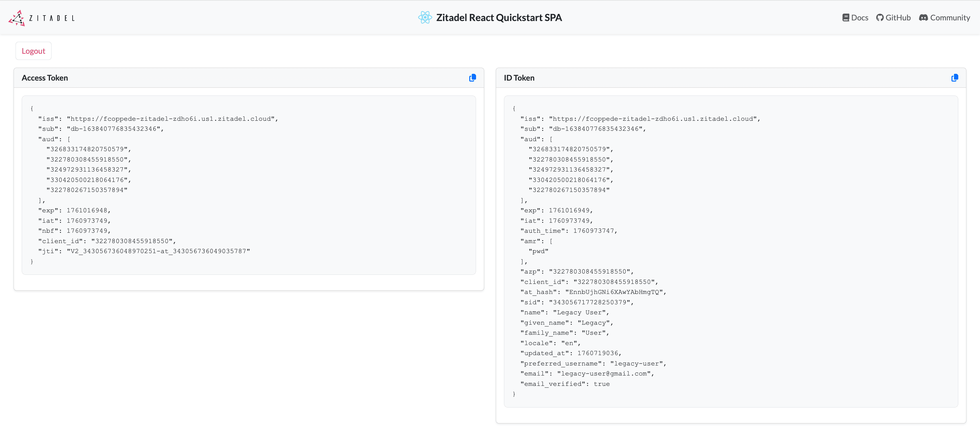Click the iss URL inside the Access Token
Viewport: 980px width, 437px height.
tap(172, 118)
